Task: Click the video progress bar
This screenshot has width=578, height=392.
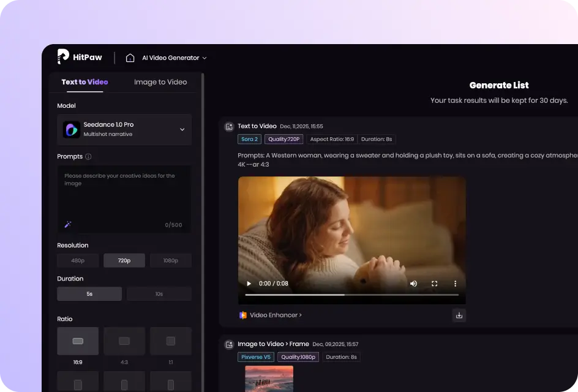Action: click(x=351, y=295)
